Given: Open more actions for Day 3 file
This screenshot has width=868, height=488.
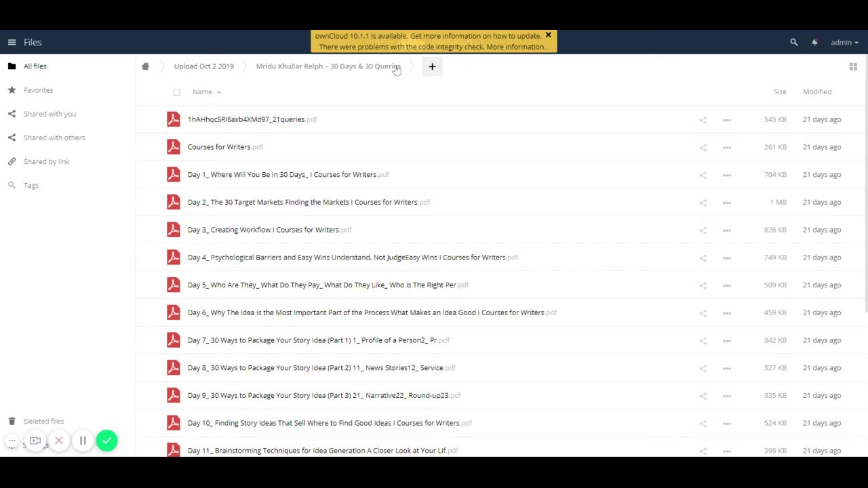Looking at the screenshot, I should point(727,230).
